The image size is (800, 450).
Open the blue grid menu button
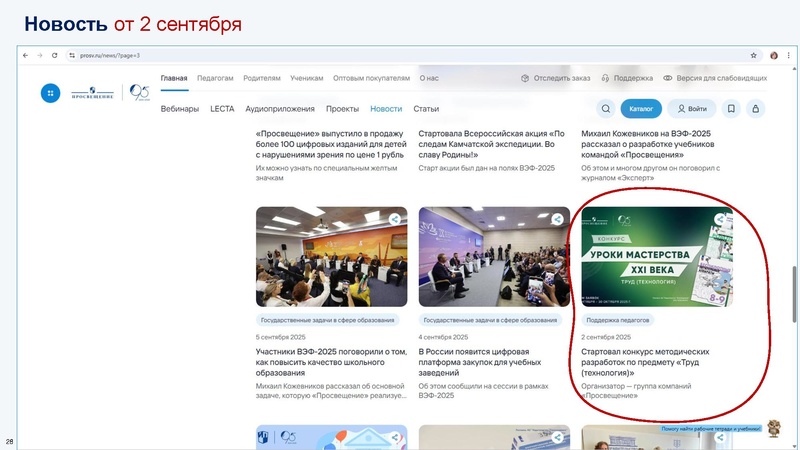point(51,93)
